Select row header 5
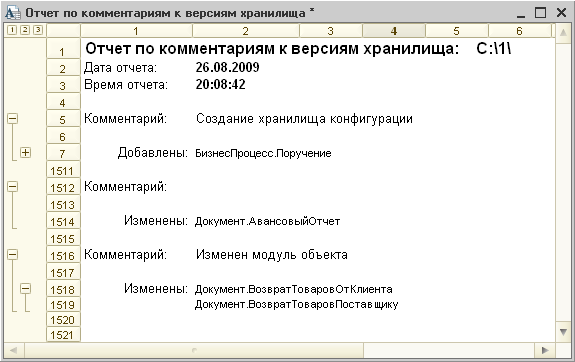This screenshot has height=362, width=575. (x=63, y=119)
